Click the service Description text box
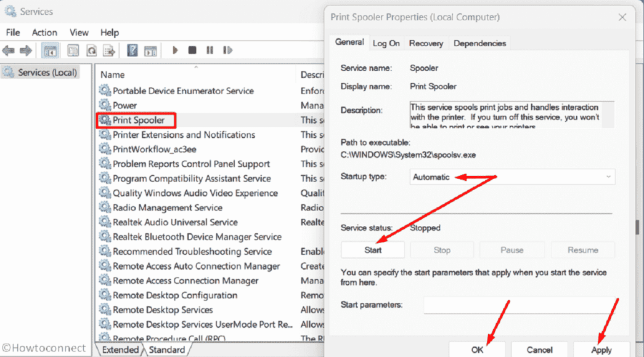This screenshot has height=357, width=644. pos(512,115)
